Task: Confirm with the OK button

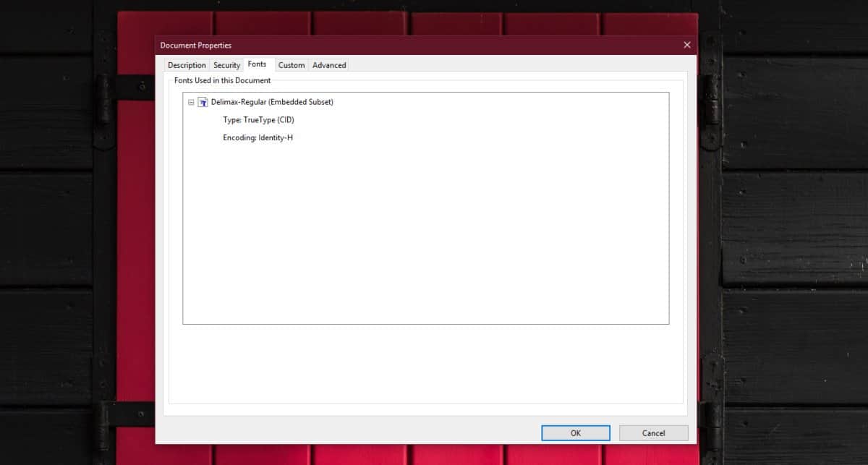Action: [x=575, y=432]
